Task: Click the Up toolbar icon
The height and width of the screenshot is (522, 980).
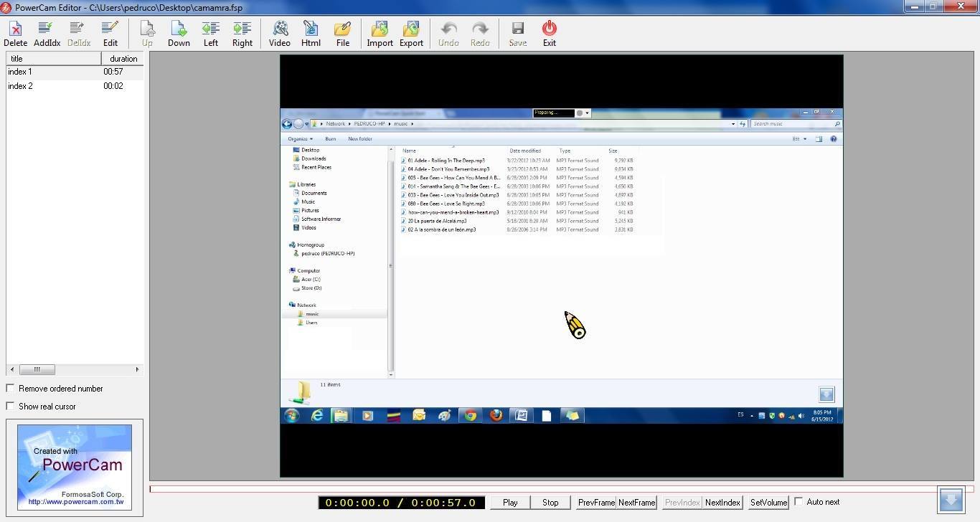Action: tap(147, 34)
